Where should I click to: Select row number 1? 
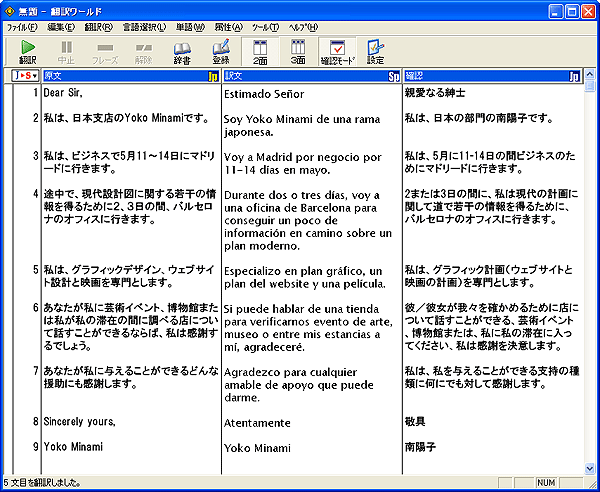point(36,93)
